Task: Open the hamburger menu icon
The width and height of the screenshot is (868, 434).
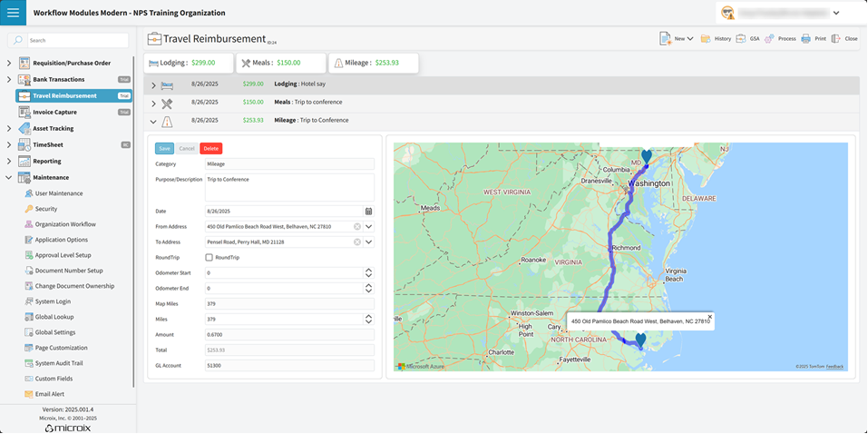Action: coord(13,13)
